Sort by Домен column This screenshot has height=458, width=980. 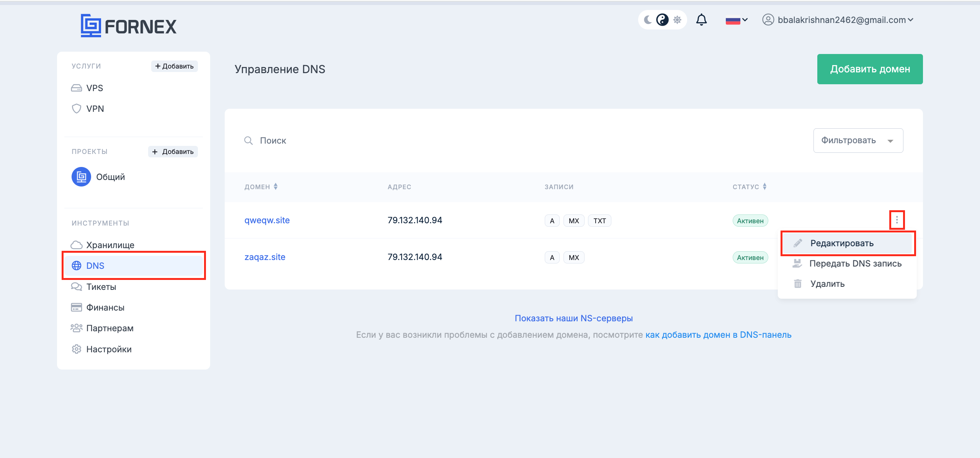click(261, 187)
